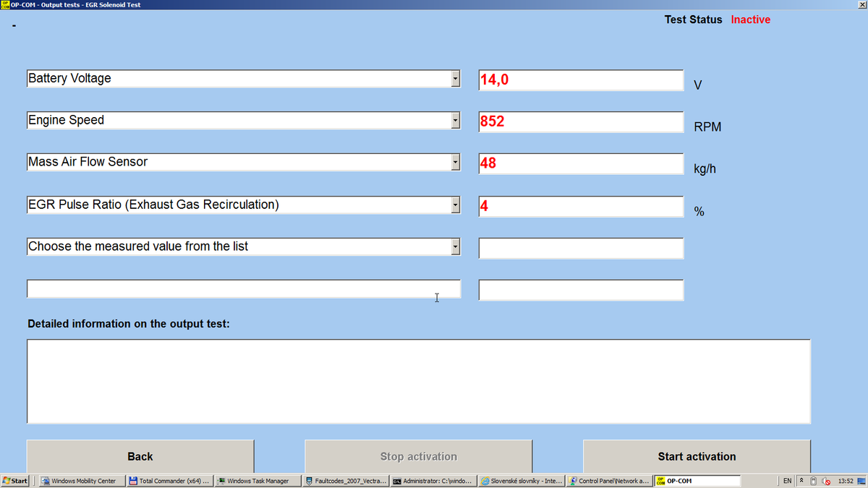868x488 pixels.
Task: Switch to Windows Mobility Center taskbar item
Action: tap(80, 481)
